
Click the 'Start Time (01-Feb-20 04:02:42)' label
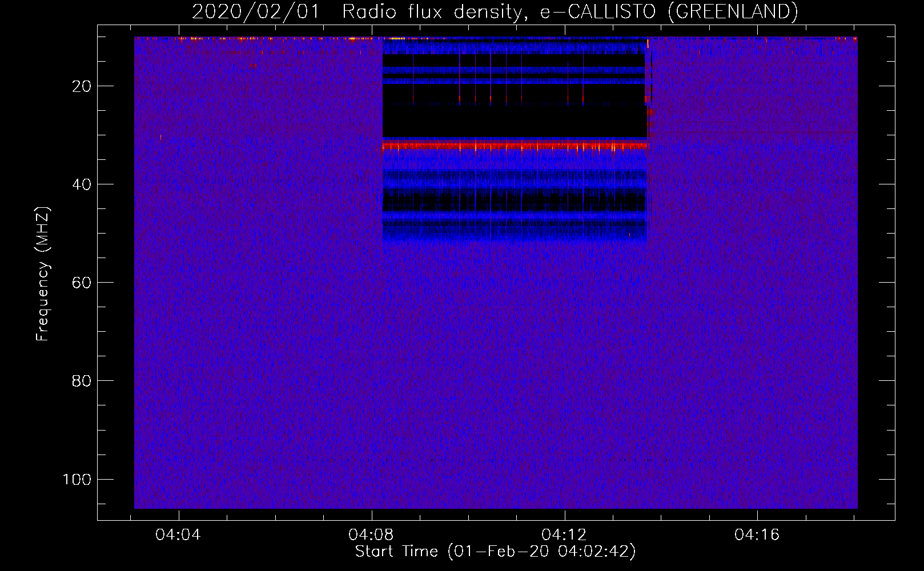click(x=495, y=552)
